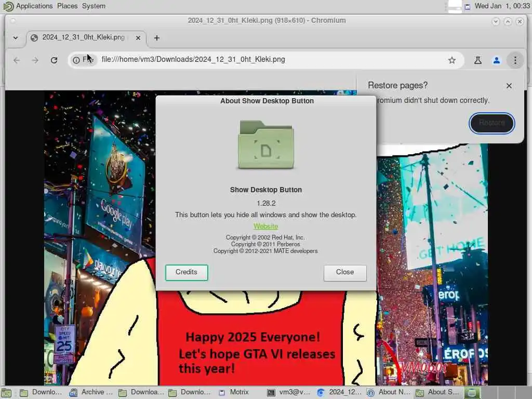Open the Applications menu

(34, 6)
